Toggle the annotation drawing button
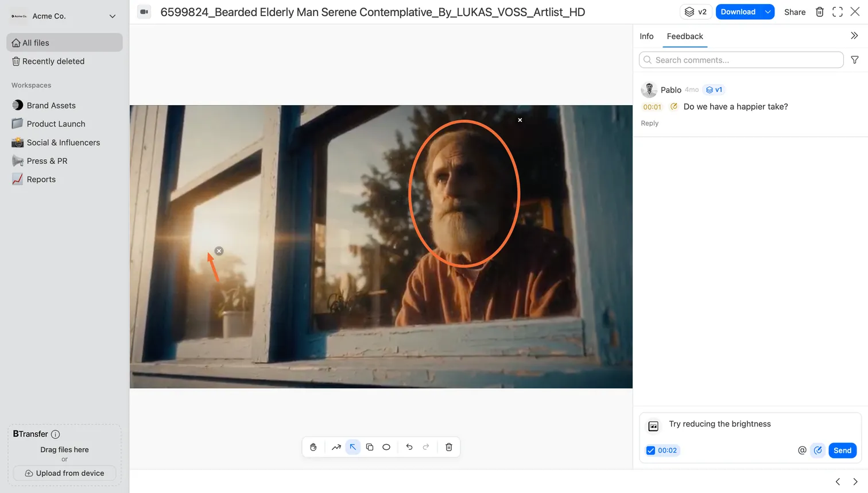 [x=818, y=450]
